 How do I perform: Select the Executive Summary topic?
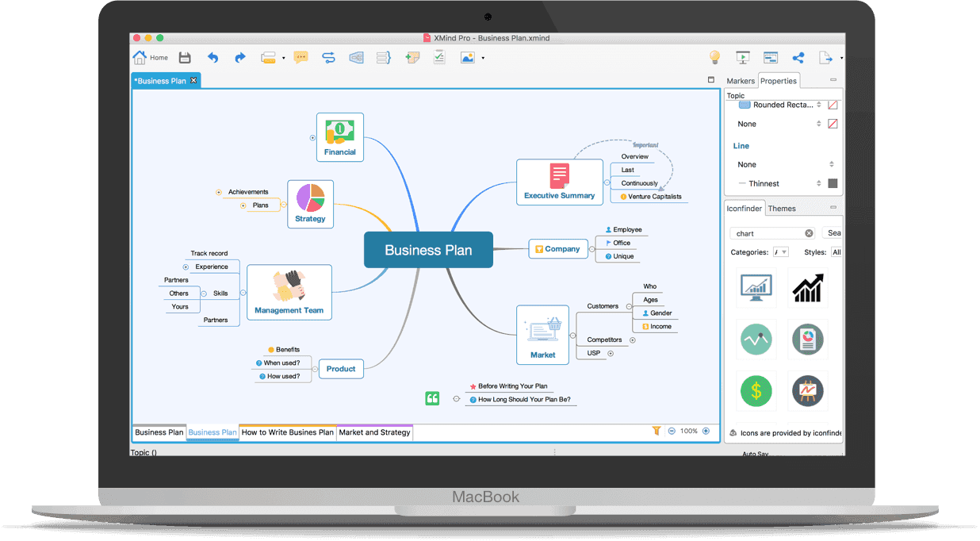point(560,182)
